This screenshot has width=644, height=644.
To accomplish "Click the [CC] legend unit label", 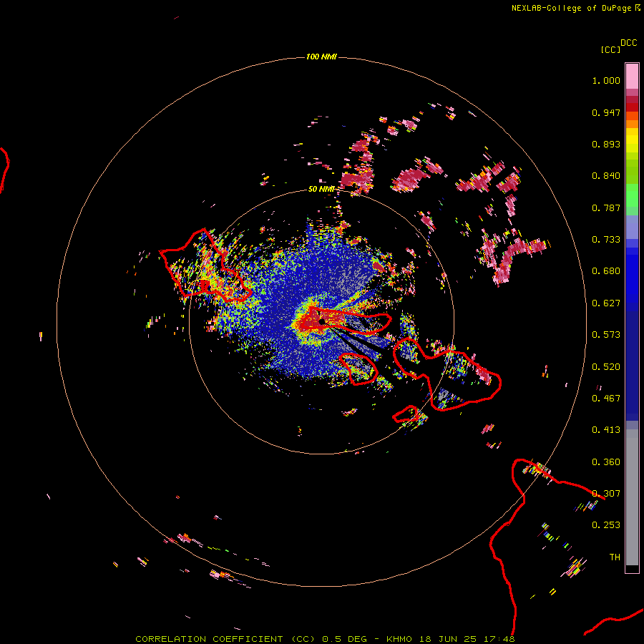I will (610, 49).
